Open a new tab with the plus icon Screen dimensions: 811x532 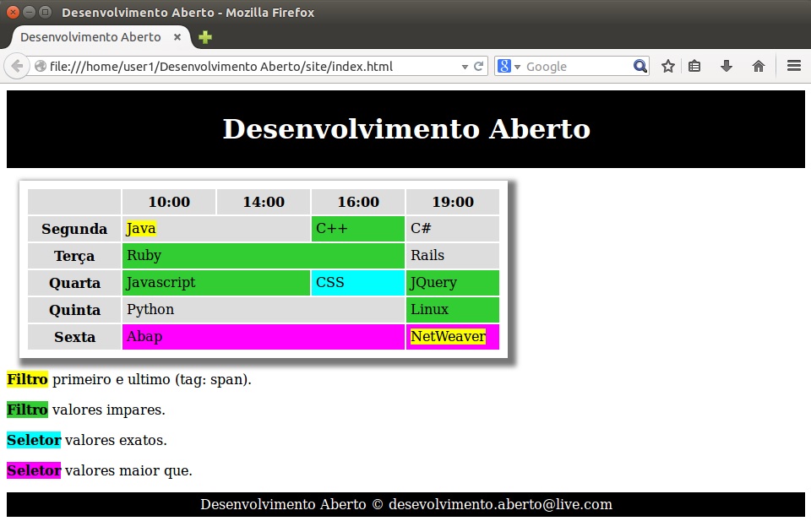[x=204, y=37]
